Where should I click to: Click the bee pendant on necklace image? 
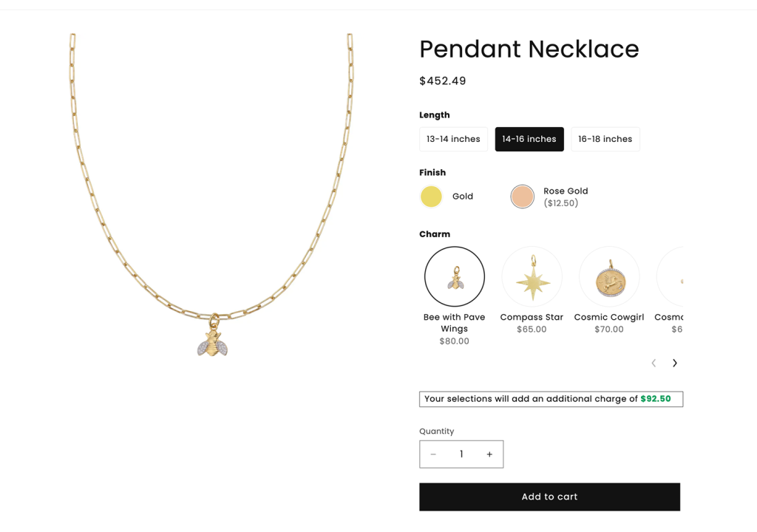pyautogui.click(x=213, y=341)
